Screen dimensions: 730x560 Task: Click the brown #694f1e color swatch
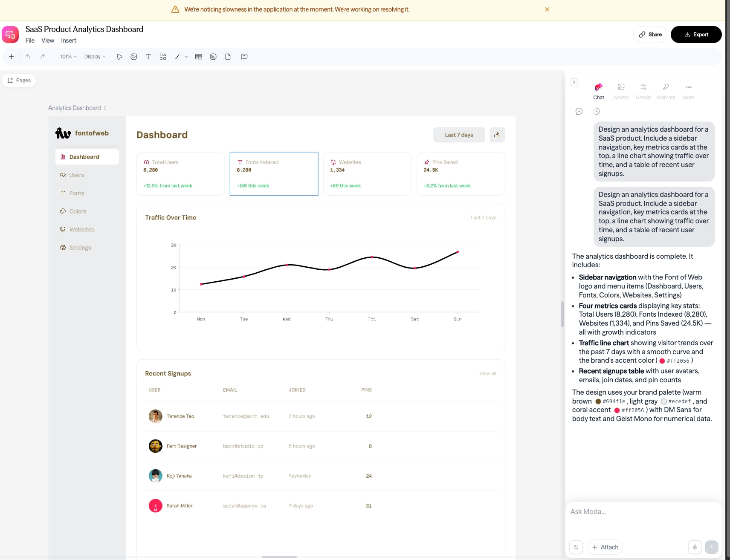point(598,401)
